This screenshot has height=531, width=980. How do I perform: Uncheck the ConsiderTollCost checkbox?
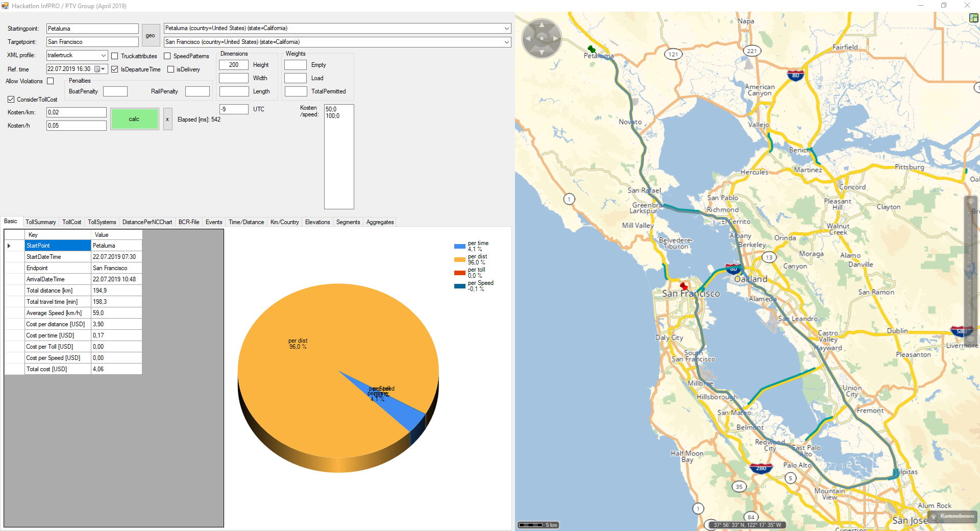coord(11,100)
